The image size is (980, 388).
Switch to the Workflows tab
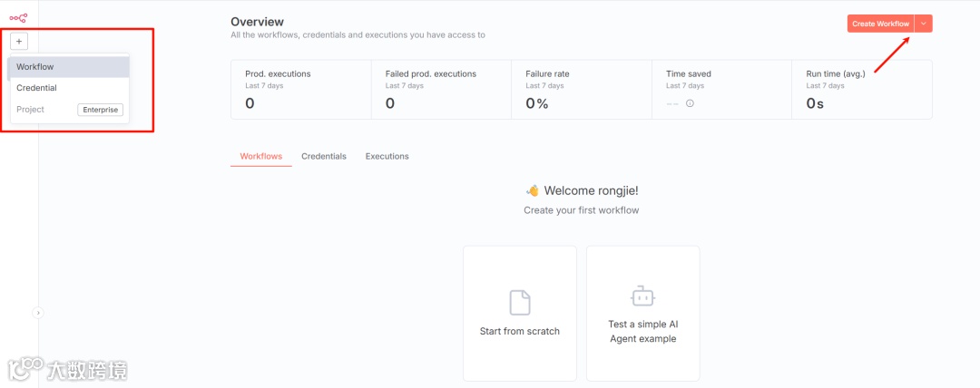[x=261, y=156]
